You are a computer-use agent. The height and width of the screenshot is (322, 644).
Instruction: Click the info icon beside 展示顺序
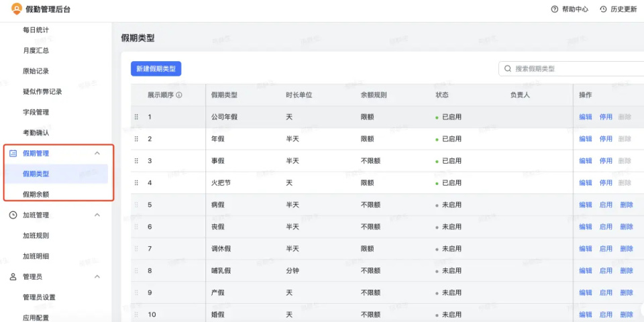(179, 95)
